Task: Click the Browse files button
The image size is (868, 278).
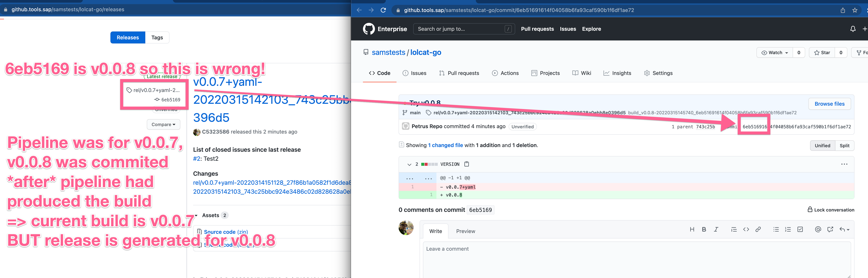Action: coord(829,104)
